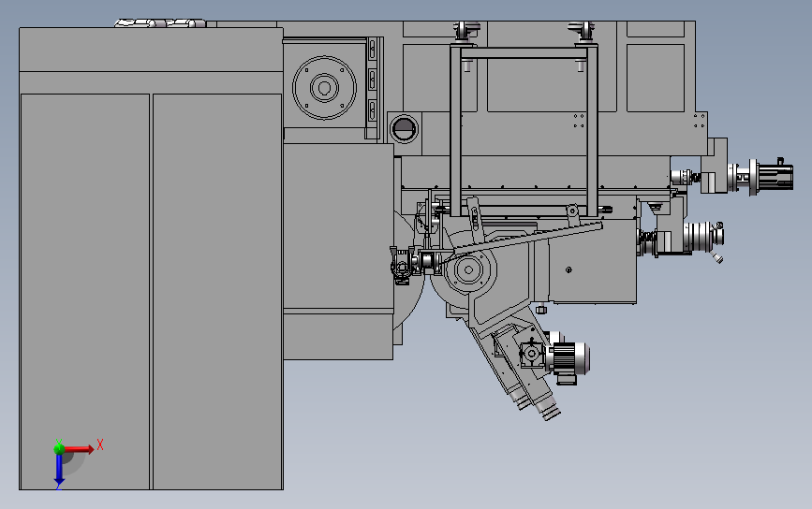Viewport: 812px width, 509px height.
Task: Click the green Y axis origin ball
Action: (59, 448)
